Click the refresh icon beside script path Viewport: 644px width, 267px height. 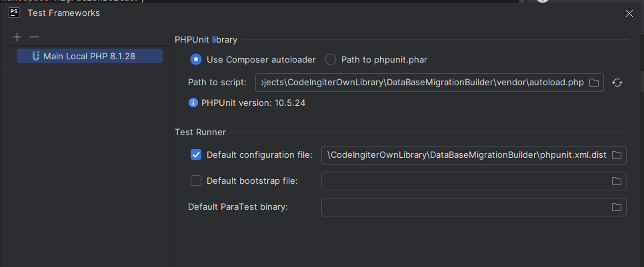[x=617, y=83]
